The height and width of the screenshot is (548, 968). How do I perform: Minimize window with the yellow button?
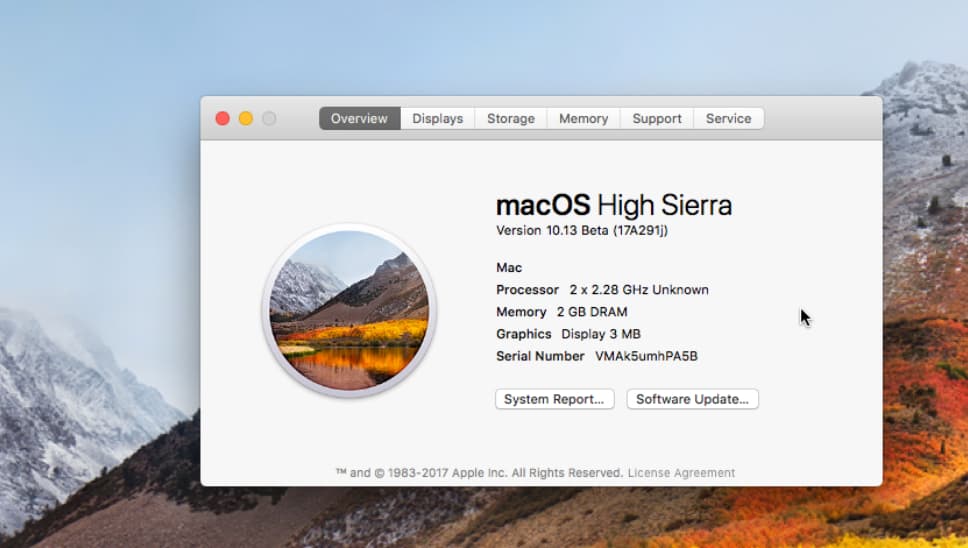click(x=246, y=118)
